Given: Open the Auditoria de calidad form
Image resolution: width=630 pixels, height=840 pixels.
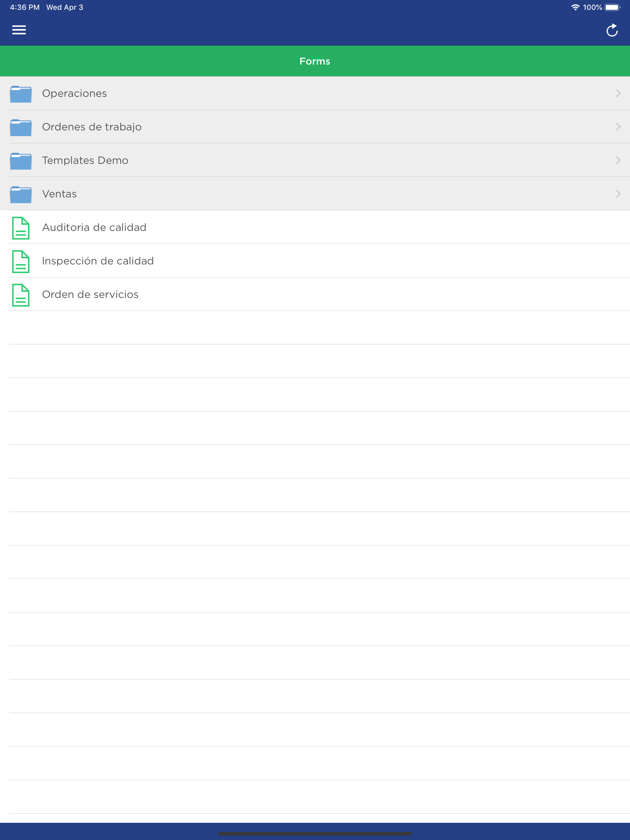Looking at the screenshot, I should (x=315, y=227).
